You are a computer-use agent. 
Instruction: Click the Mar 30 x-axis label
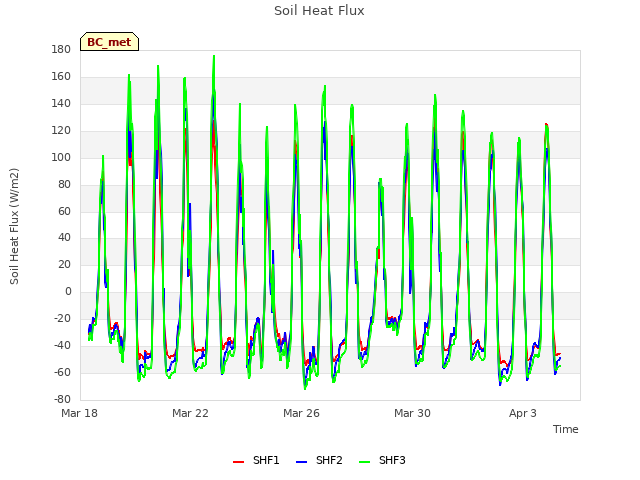coord(412,413)
